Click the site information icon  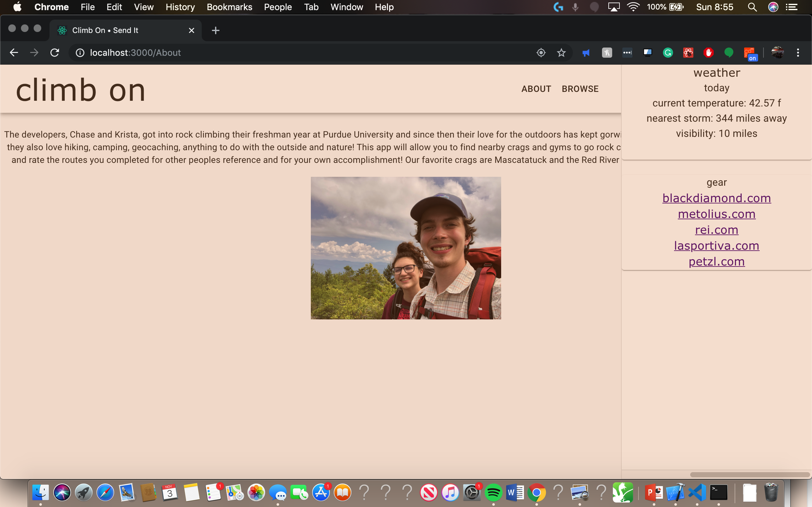80,53
